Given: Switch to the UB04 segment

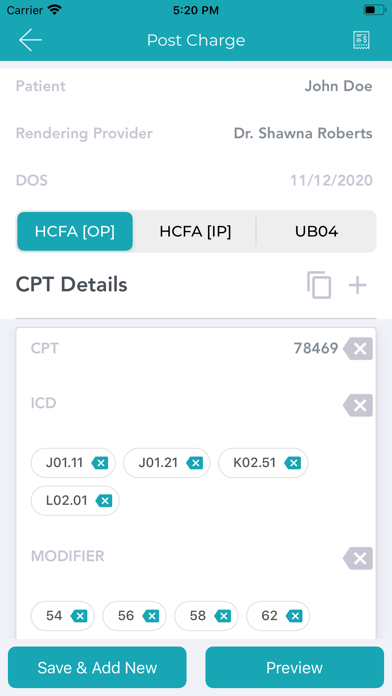Looking at the screenshot, I should click(317, 231).
